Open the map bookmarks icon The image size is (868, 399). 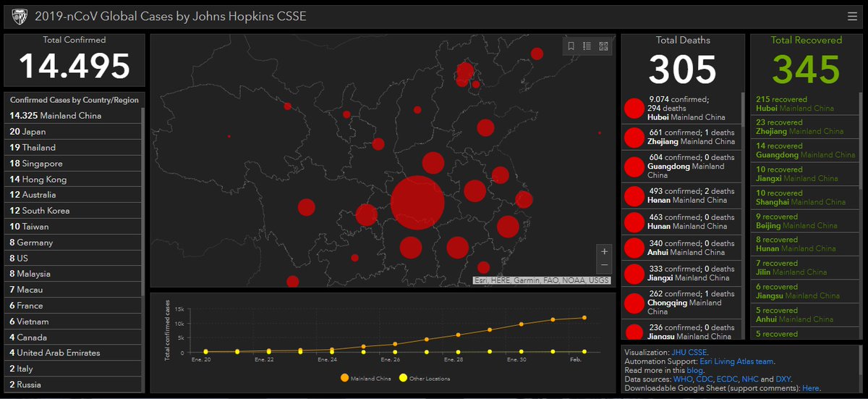(x=571, y=46)
